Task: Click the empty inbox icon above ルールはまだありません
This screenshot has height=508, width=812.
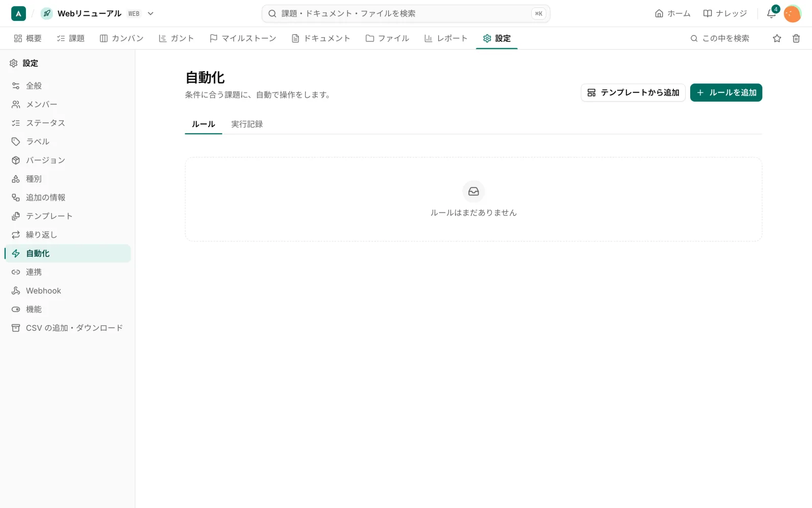Action: (473, 192)
